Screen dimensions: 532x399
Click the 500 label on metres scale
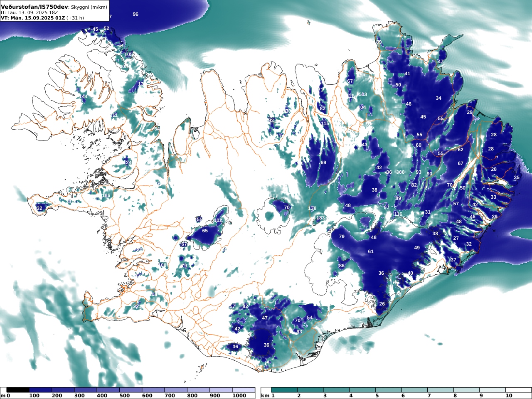click(x=125, y=396)
